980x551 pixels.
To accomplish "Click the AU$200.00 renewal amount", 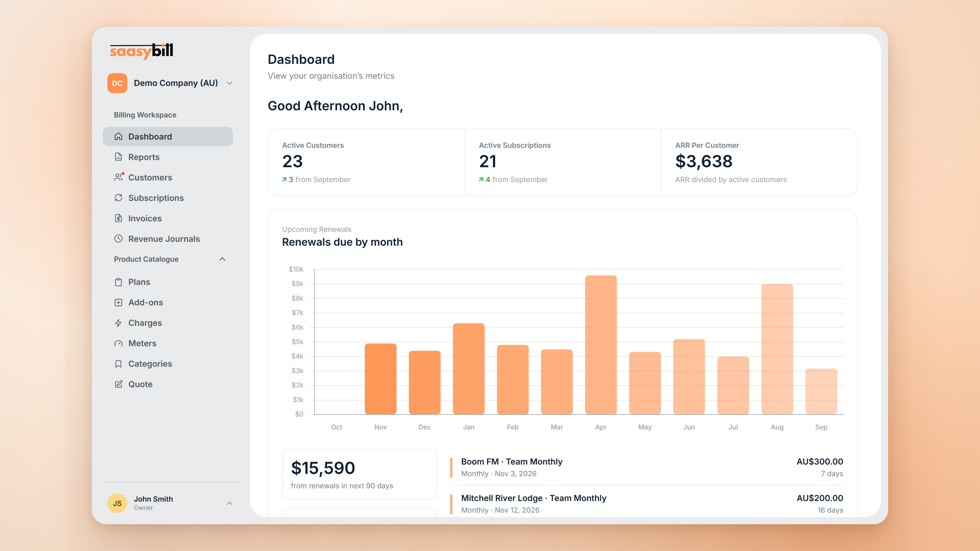I will [820, 498].
